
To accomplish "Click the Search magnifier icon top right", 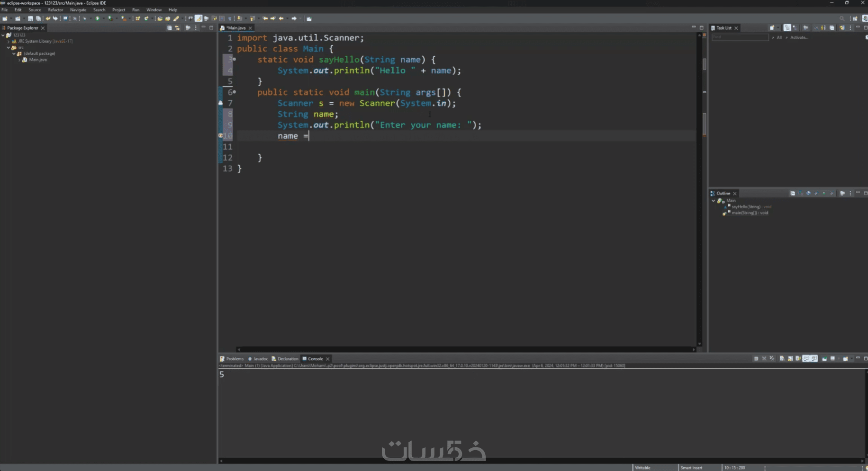I will pos(842,18).
